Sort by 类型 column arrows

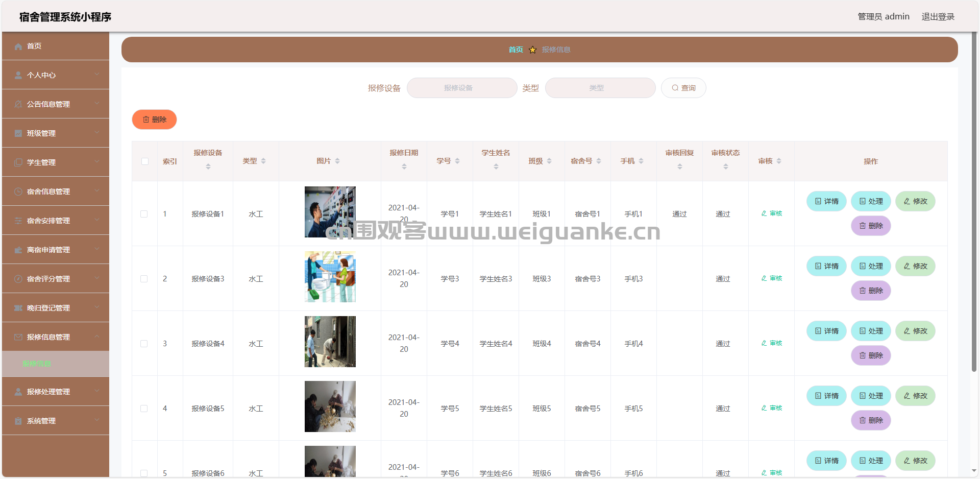(x=263, y=161)
